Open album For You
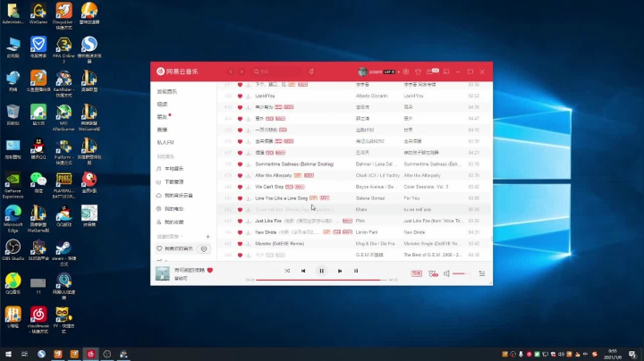The width and height of the screenshot is (644, 361). click(x=411, y=198)
